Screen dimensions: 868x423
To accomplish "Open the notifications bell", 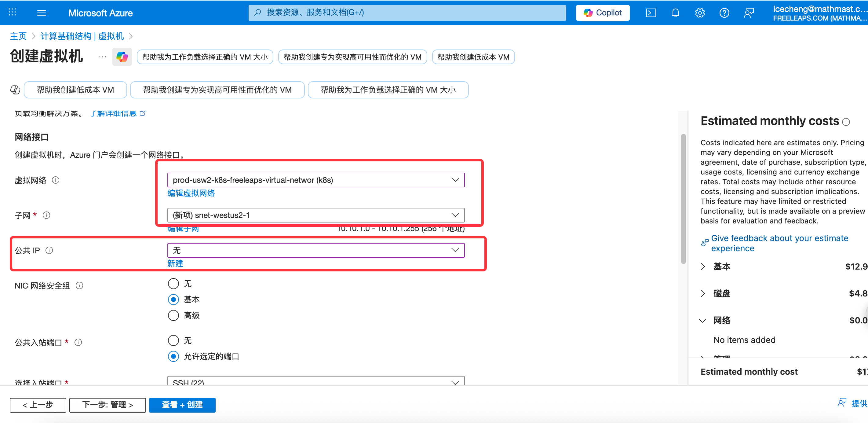I will [x=675, y=13].
